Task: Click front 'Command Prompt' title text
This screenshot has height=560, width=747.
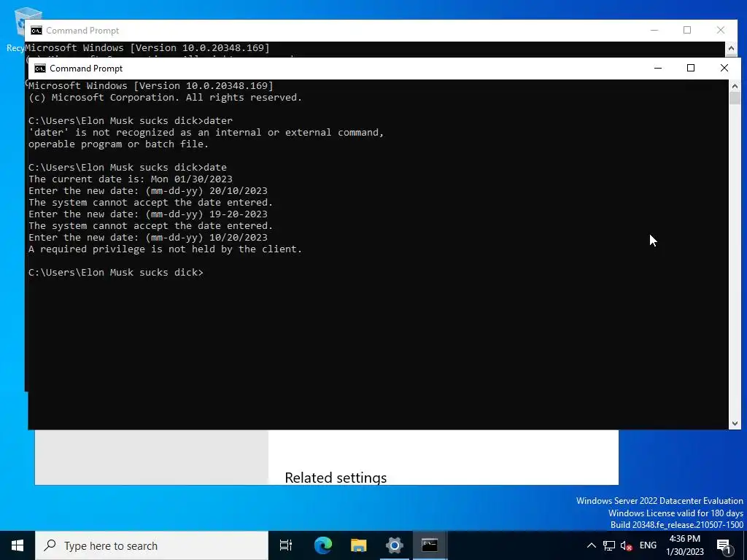Action: pos(86,69)
